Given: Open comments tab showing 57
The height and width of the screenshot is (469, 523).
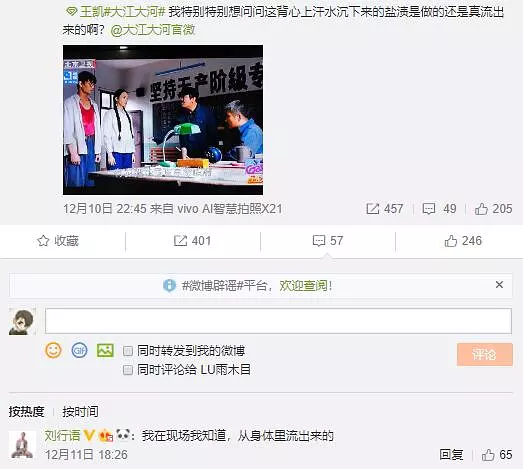Looking at the screenshot, I should (x=328, y=241).
